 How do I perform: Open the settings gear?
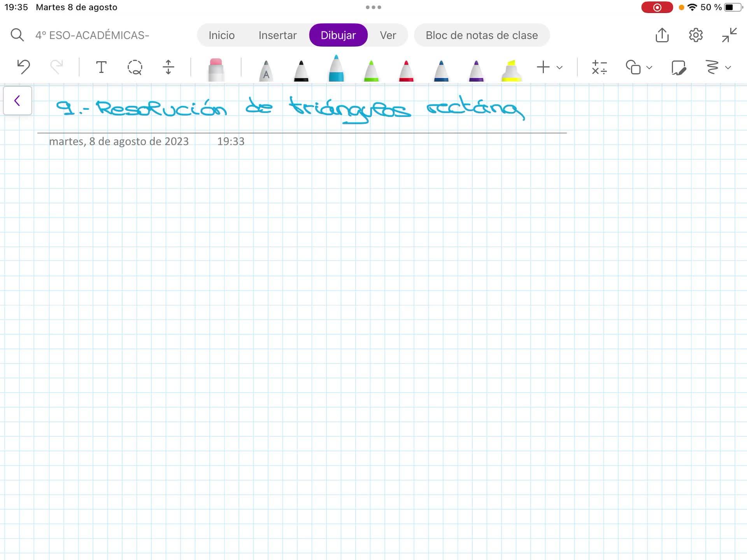click(x=696, y=35)
